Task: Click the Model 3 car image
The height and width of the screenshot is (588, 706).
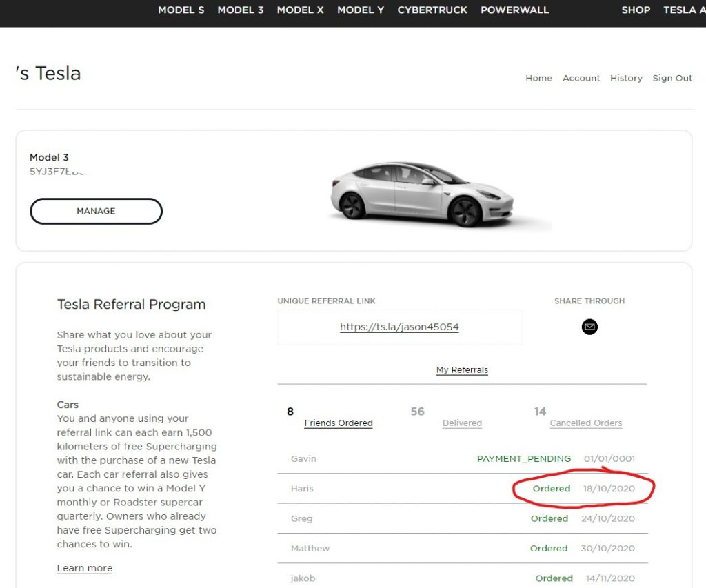Action: 422,194
